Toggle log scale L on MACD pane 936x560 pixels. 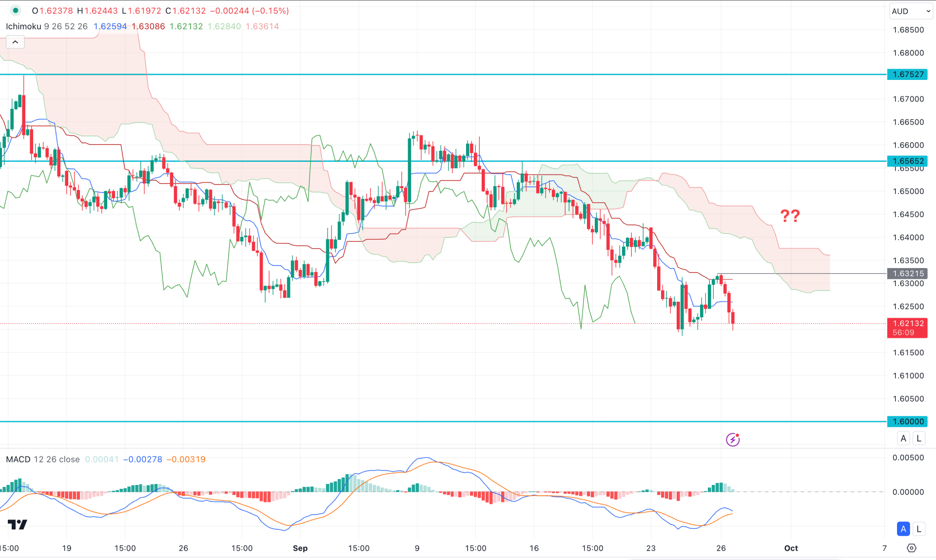[x=919, y=528]
